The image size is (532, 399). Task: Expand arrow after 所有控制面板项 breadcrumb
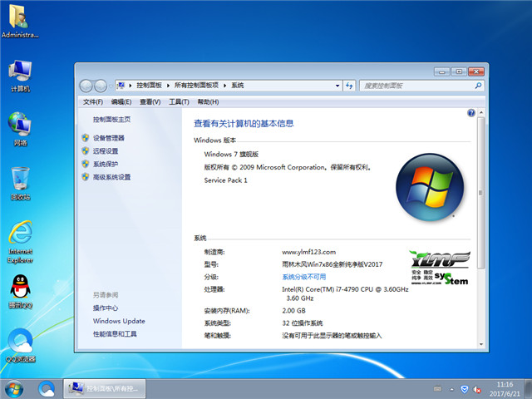(x=224, y=86)
